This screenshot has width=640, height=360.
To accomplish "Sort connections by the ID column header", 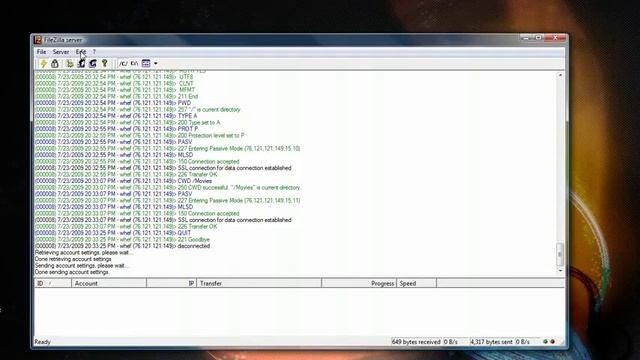I will click(53, 283).
